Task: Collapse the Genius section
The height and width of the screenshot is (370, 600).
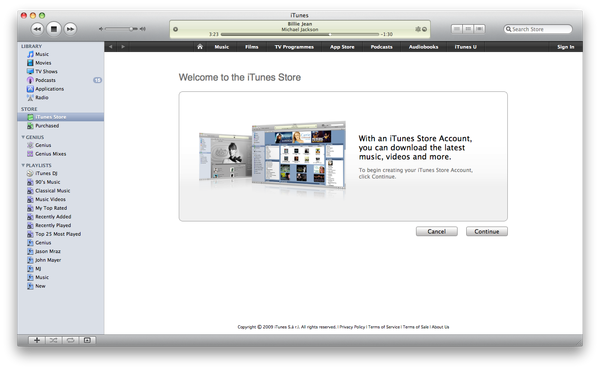Action: click(x=23, y=137)
